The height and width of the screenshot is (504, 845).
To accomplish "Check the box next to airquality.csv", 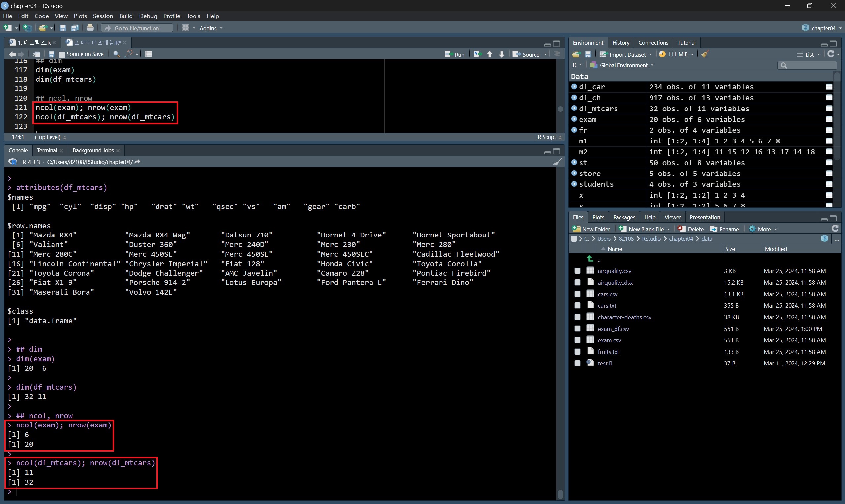I will point(577,271).
